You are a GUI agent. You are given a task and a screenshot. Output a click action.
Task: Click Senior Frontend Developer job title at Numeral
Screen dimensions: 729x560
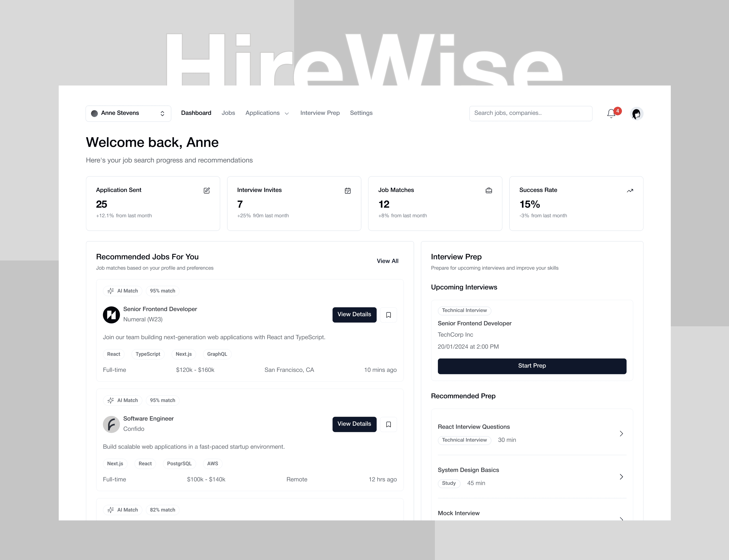[160, 309]
